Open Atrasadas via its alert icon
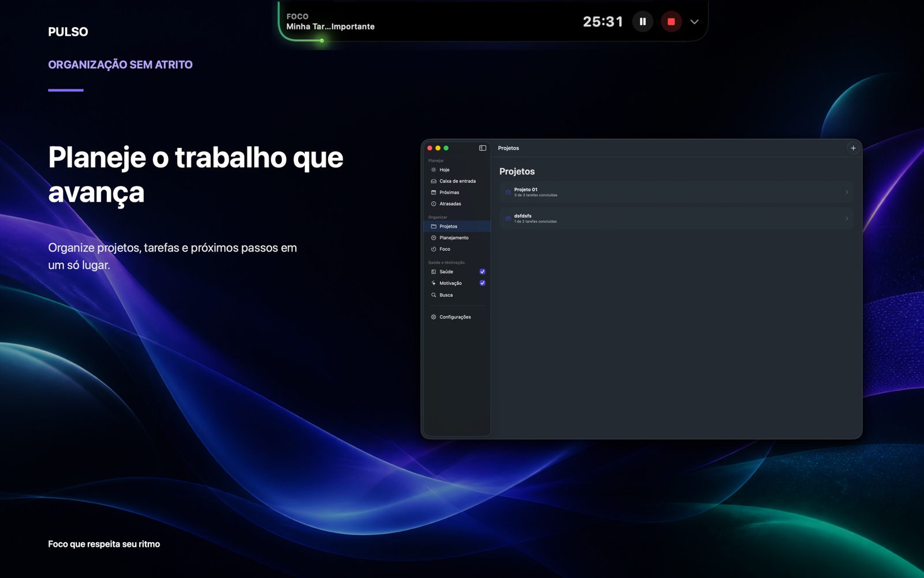This screenshot has width=924, height=578. tap(434, 203)
